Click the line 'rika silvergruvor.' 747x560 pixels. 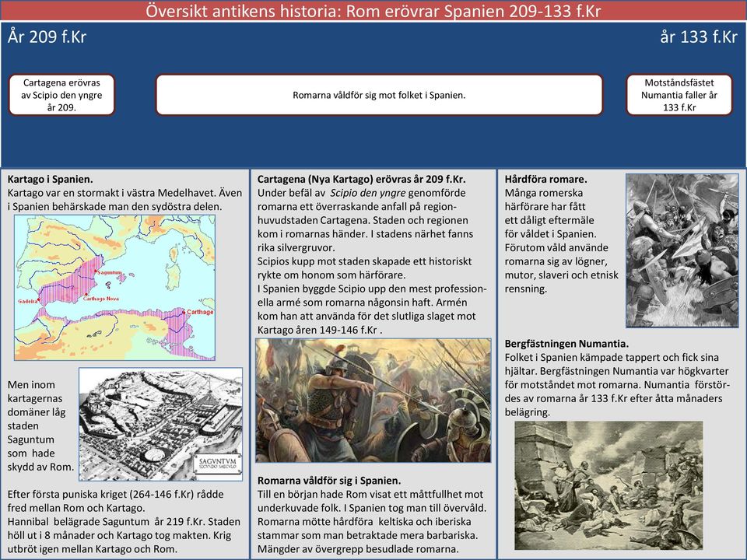pos(296,247)
